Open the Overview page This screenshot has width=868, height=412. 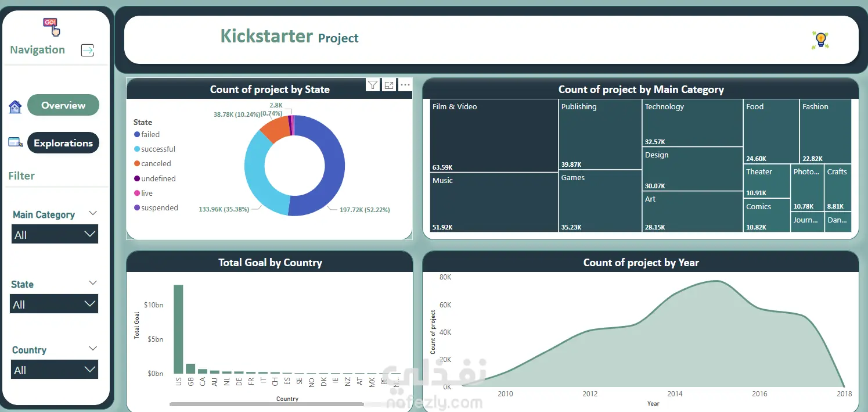click(x=63, y=105)
